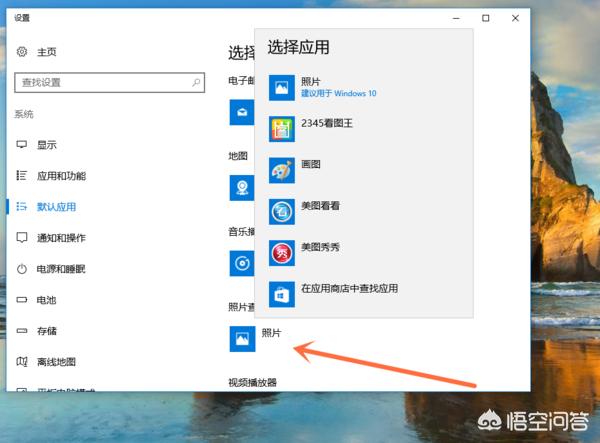Viewport: 600px width, 443px height.
Task: Open the 显示 settings page
Action: 46,145
